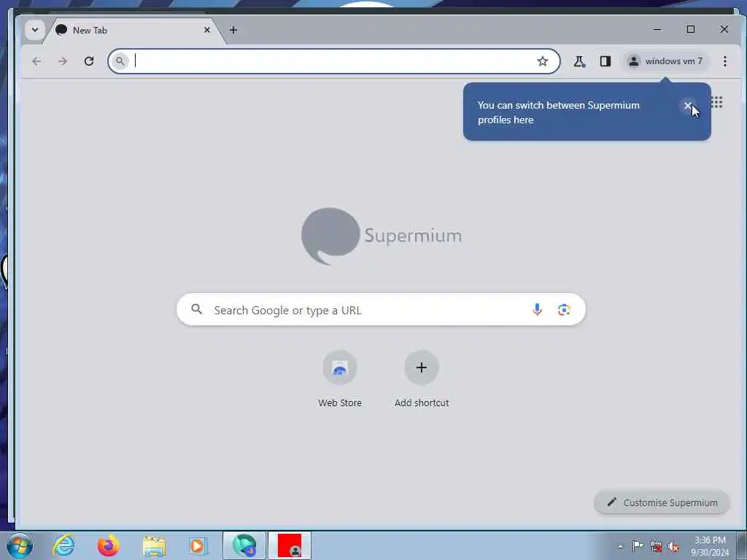Open the Action Center flag icon

(x=638, y=545)
